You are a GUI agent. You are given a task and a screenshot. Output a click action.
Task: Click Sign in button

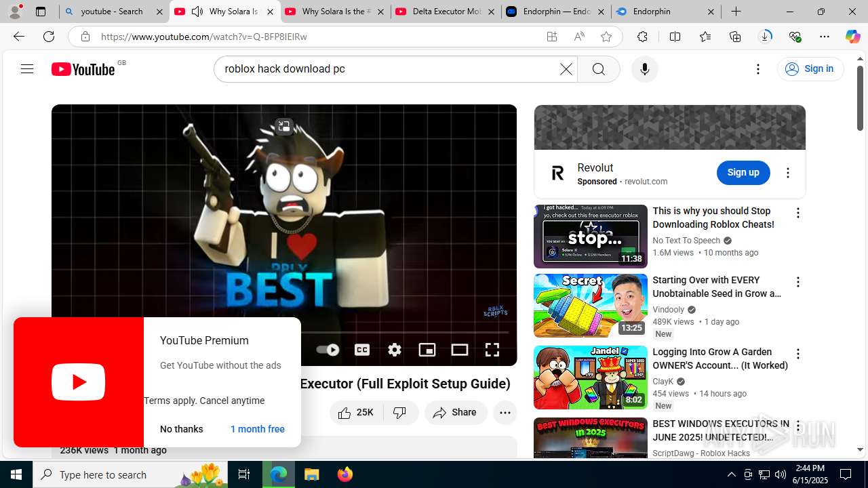coord(810,69)
